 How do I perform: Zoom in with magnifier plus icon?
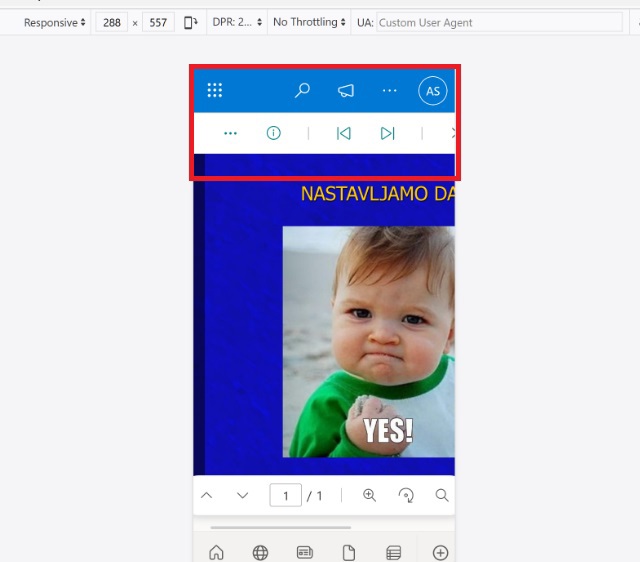coord(369,495)
